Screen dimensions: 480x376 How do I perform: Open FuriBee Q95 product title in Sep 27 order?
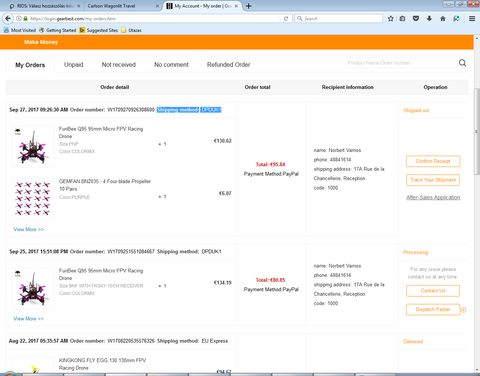(x=101, y=132)
